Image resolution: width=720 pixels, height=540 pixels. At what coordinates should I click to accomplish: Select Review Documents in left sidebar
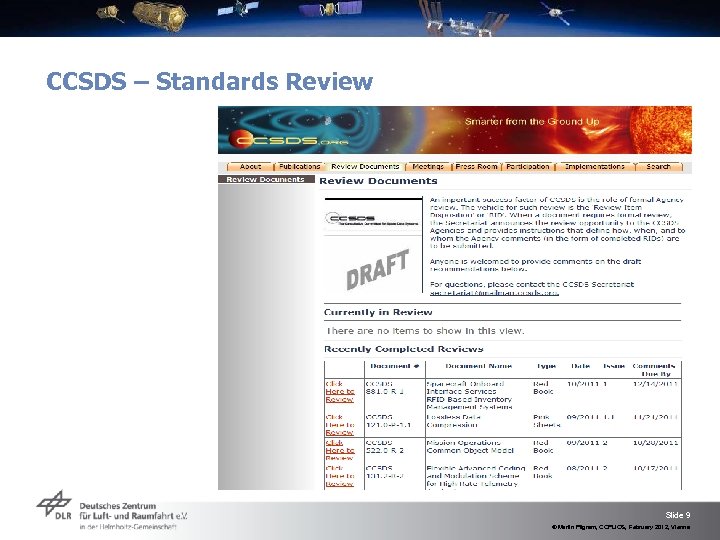click(x=266, y=180)
